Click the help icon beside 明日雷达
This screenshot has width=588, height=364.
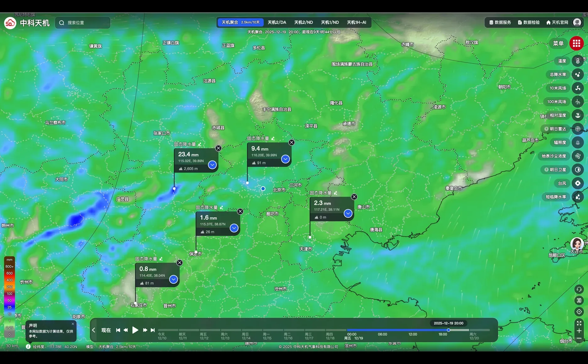pyautogui.click(x=547, y=129)
